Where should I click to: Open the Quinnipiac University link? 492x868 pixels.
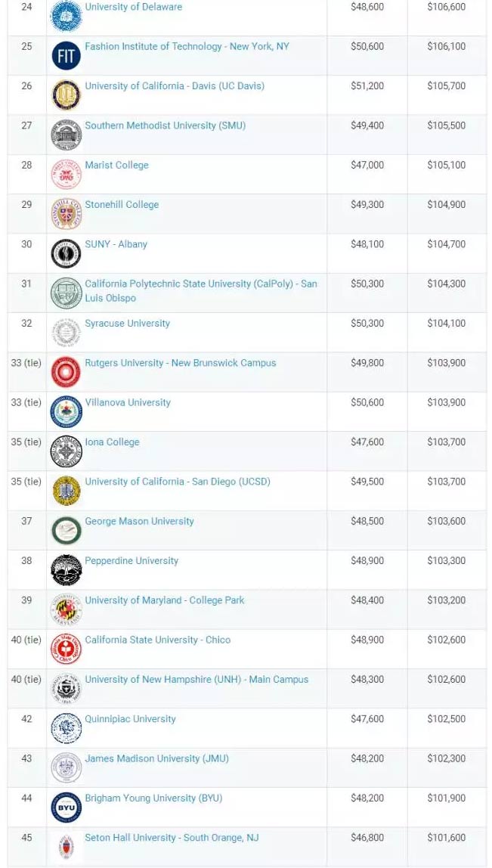(130, 718)
